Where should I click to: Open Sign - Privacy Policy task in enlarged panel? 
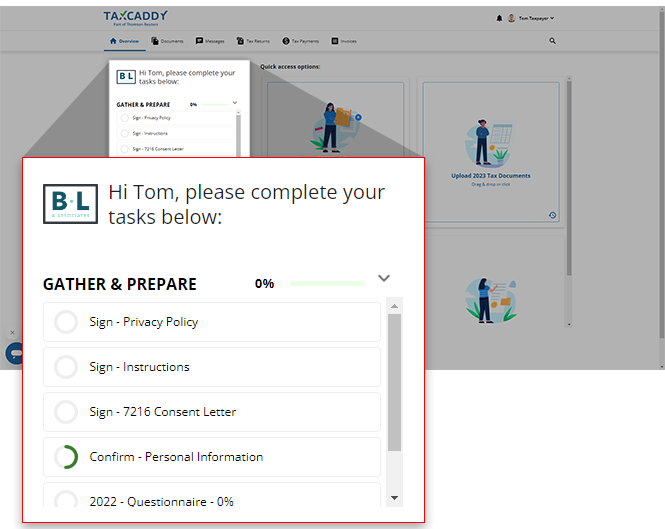click(212, 322)
